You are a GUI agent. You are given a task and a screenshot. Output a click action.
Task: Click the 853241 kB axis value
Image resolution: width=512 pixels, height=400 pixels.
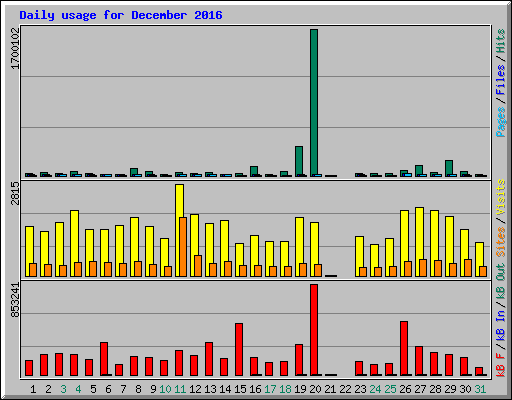pos(15,300)
